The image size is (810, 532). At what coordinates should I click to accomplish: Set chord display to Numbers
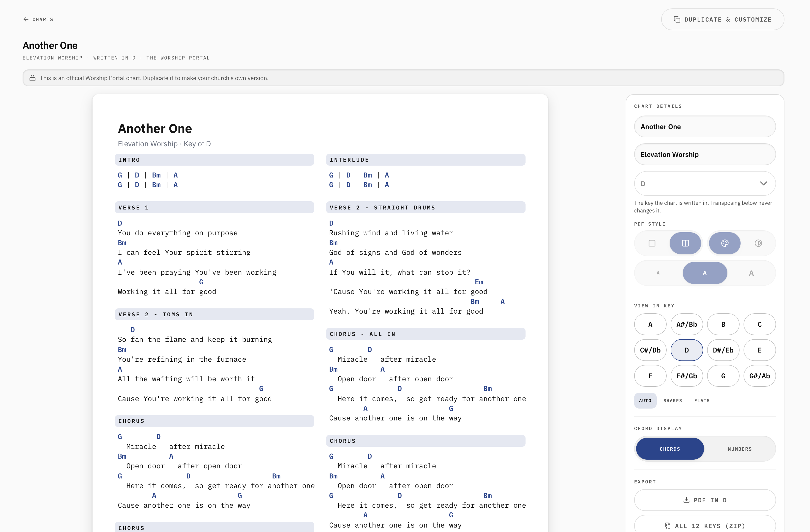tap(740, 449)
